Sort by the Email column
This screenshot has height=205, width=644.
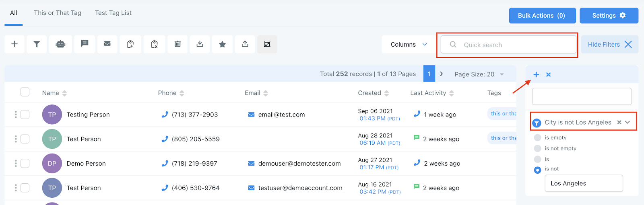pos(265,93)
